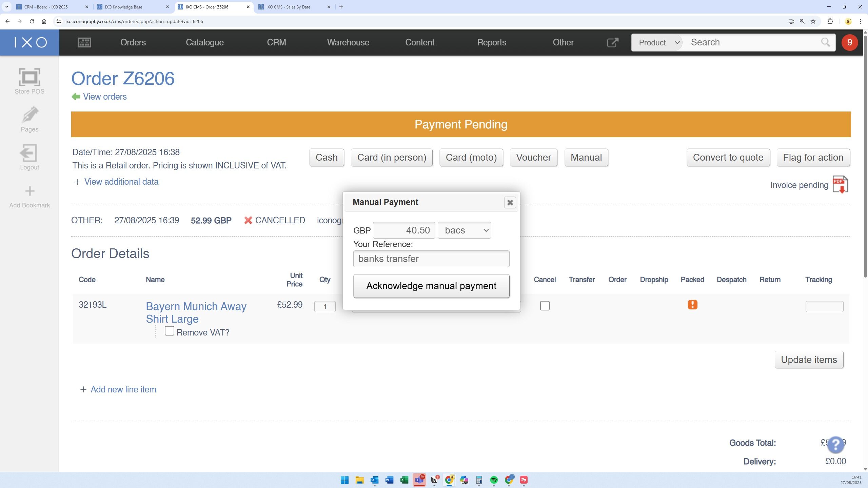Tick the Cancel checkbox for Bayern shirt
Image resolution: width=868 pixels, height=488 pixels.
click(545, 306)
